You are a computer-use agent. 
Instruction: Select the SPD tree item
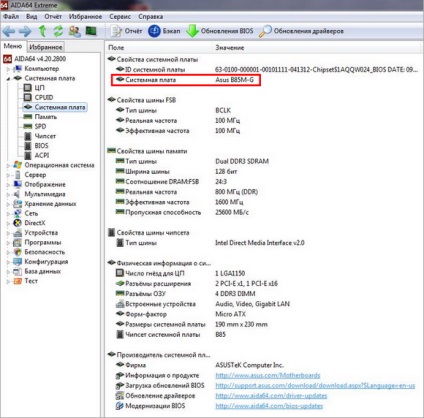point(35,126)
